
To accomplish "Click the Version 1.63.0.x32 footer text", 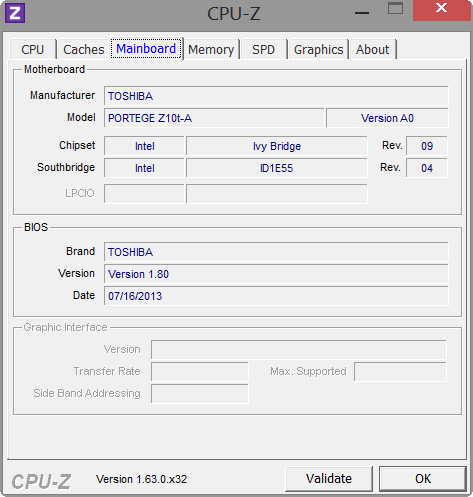I will [142, 479].
